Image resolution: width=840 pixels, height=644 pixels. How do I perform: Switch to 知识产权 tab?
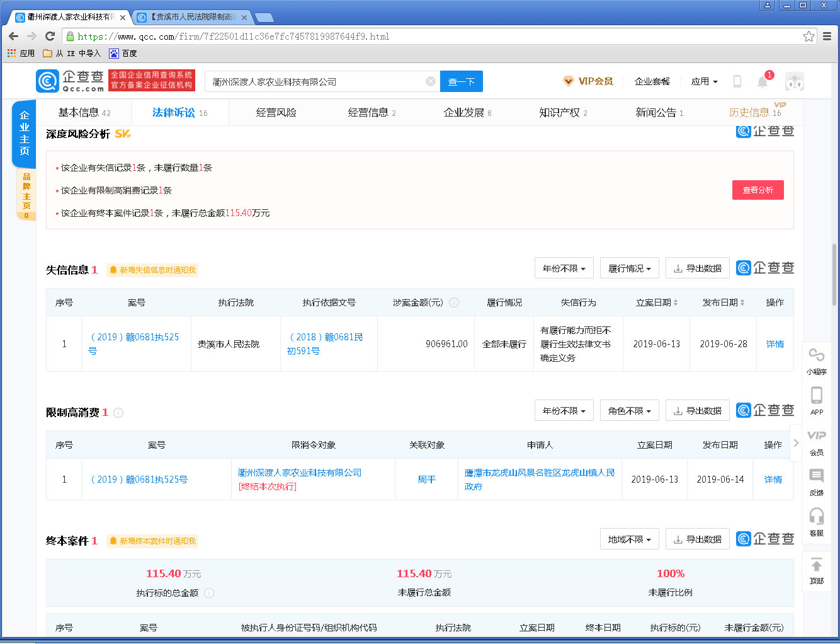click(x=563, y=113)
